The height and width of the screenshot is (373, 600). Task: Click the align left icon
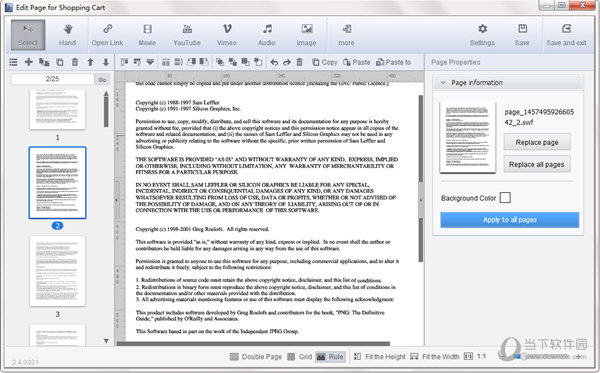[124, 62]
